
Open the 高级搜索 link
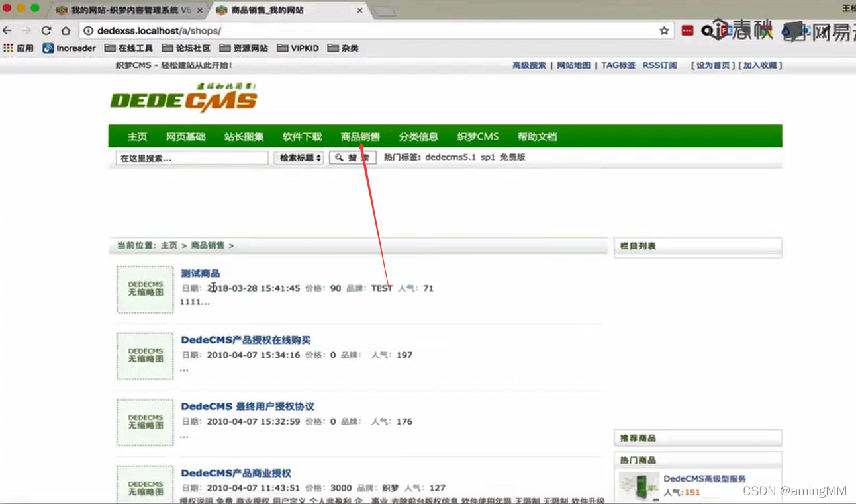coord(528,65)
